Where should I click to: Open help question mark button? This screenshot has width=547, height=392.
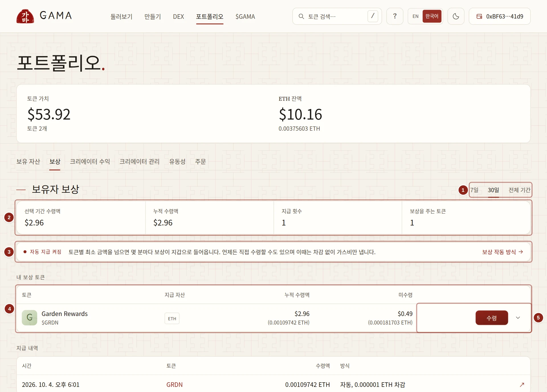(395, 16)
